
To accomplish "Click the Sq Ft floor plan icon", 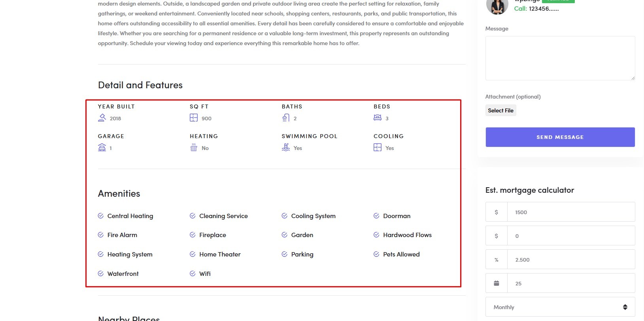I will click(x=194, y=118).
